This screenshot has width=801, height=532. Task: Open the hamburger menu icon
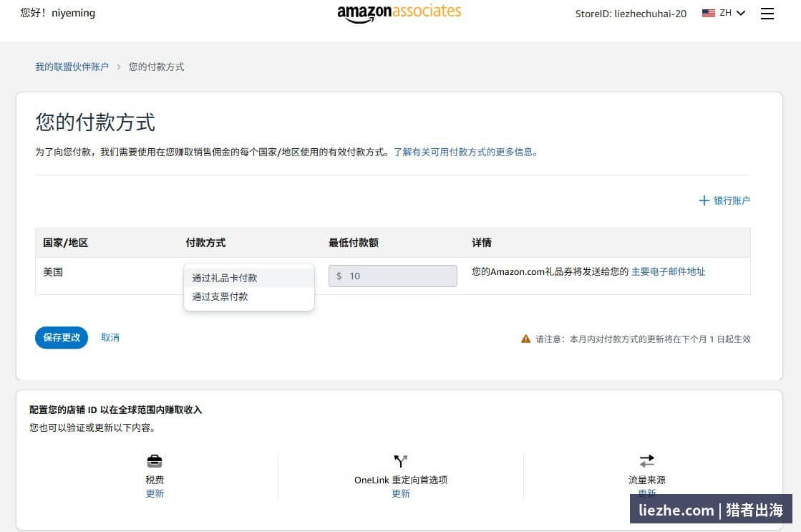point(767,14)
